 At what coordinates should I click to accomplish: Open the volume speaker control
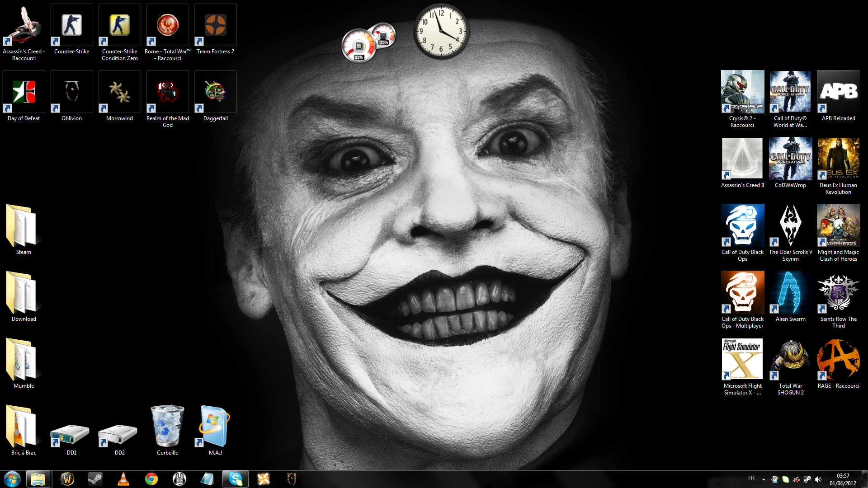(818, 479)
